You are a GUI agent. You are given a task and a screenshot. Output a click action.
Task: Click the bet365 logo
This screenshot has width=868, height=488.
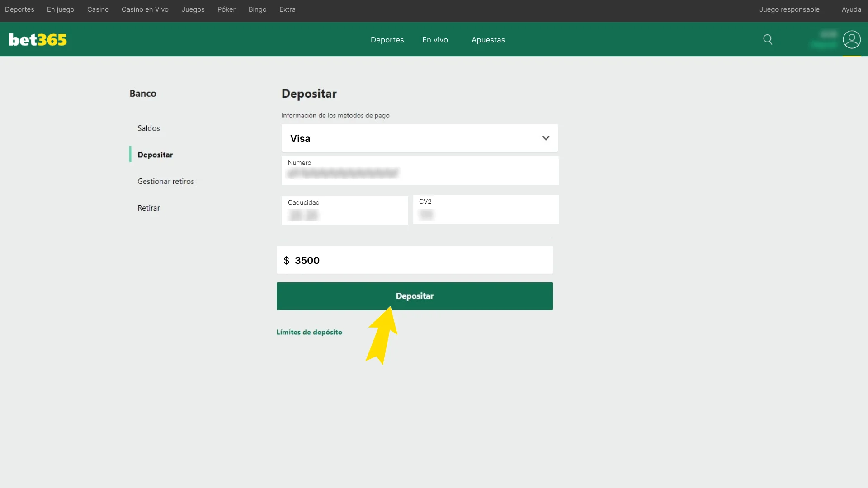[38, 40]
